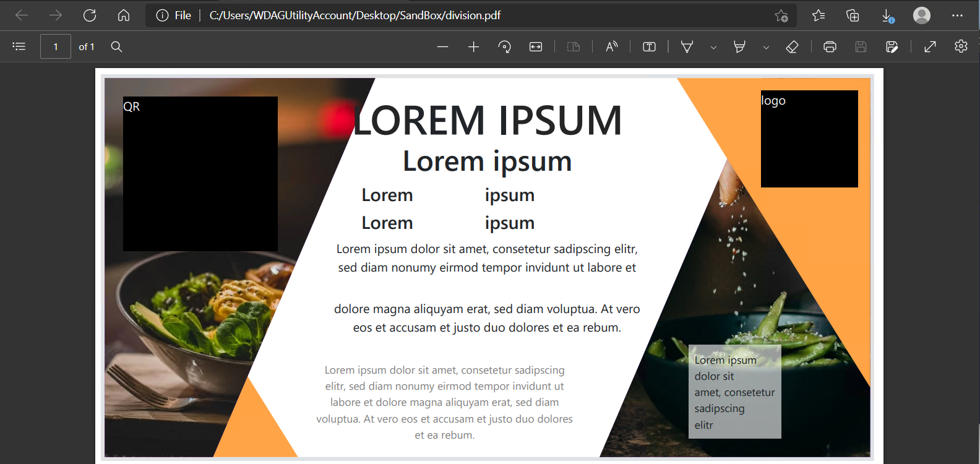The width and height of the screenshot is (980, 464).
Task: Expand the Draw tool options dropdown
Action: (713, 47)
